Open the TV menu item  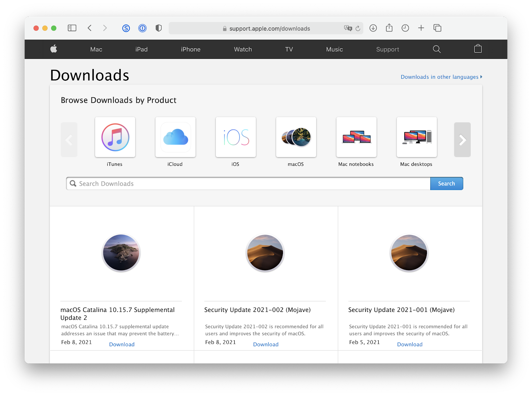pyautogui.click(x=289, y=49)
